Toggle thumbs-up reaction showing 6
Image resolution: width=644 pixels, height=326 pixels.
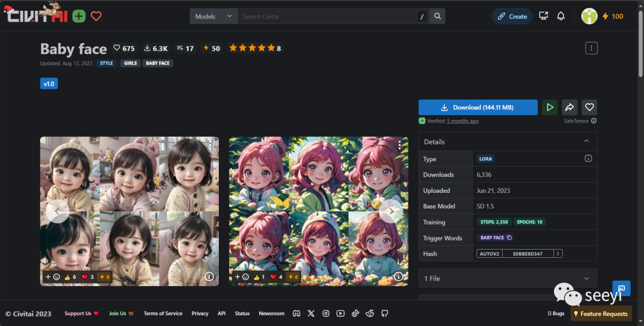coord(70,276)
